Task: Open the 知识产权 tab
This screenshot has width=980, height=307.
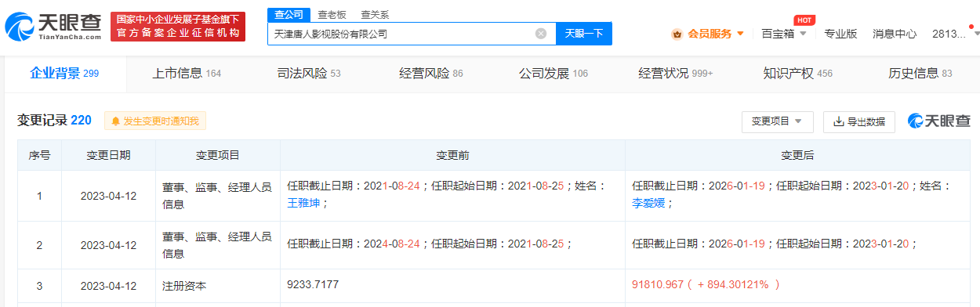Action: pyautogui.click(x=797, y=74)
